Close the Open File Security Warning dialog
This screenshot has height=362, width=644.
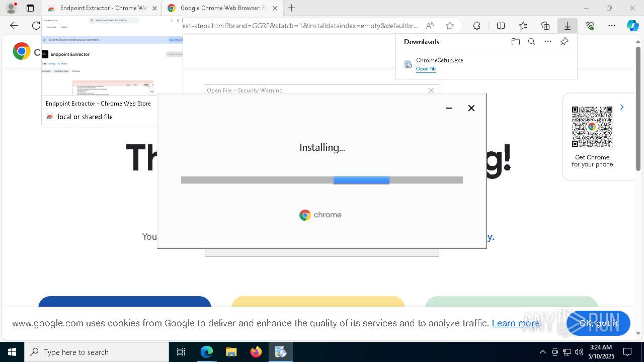click(431, 90)
